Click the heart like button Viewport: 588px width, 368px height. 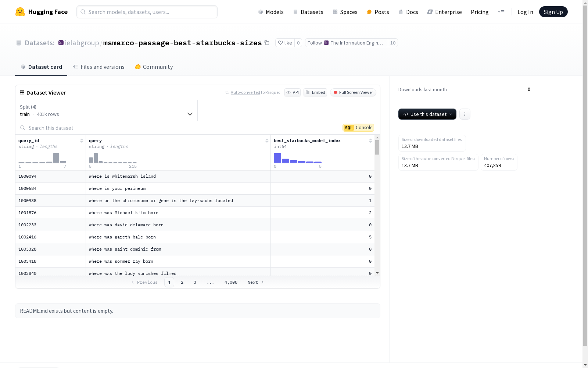(x=285, y=43)
